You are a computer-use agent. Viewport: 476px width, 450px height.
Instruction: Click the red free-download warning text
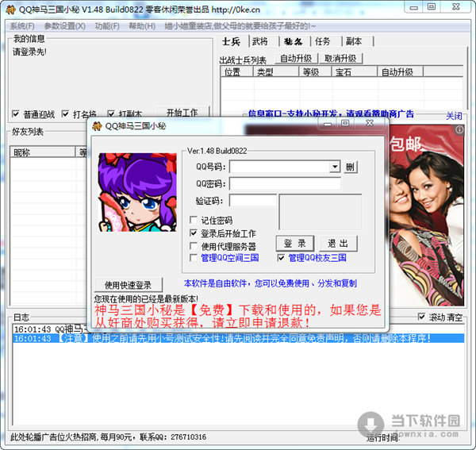tap(237, 316)
